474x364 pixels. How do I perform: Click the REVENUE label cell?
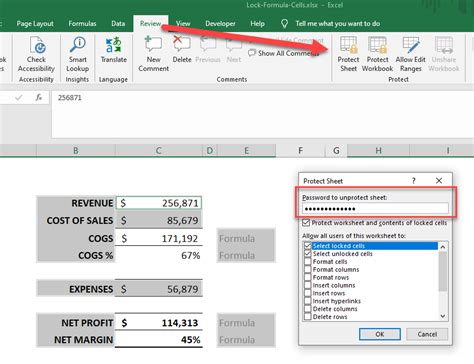coord(76,203)
